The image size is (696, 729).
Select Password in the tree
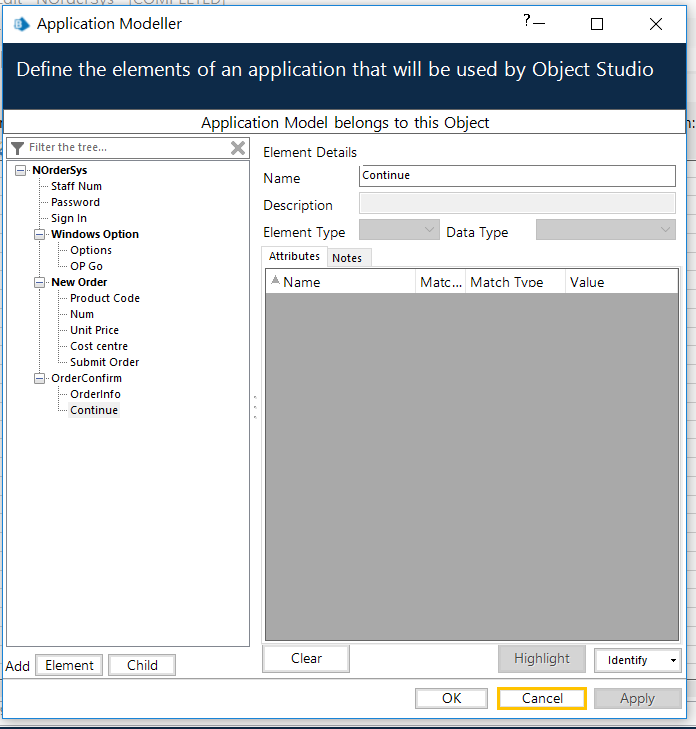75,202
